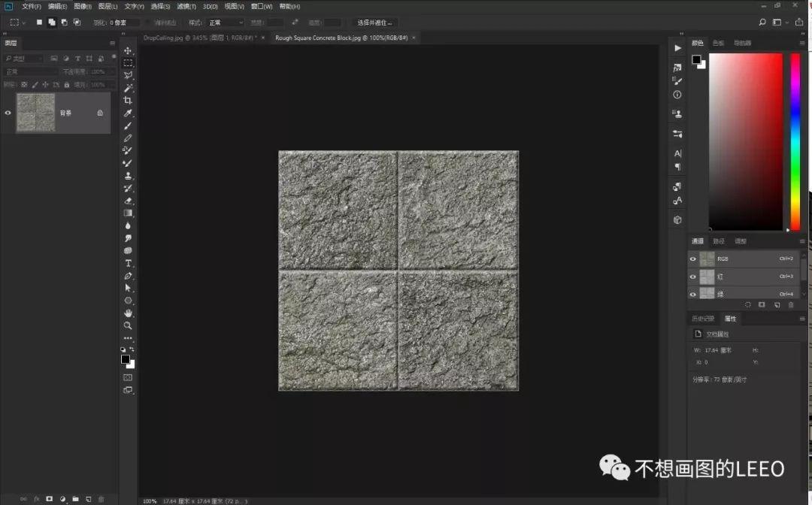This screenshot has height=505, width=812.
Task: Select the Move tool
Action: point(128,50)
